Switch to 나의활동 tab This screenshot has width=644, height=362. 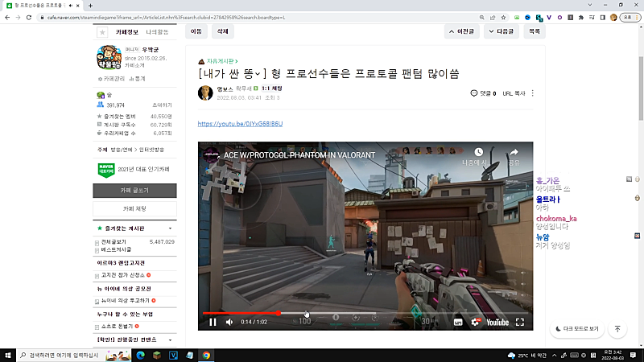pyautogui.click(x=157, y=32)
